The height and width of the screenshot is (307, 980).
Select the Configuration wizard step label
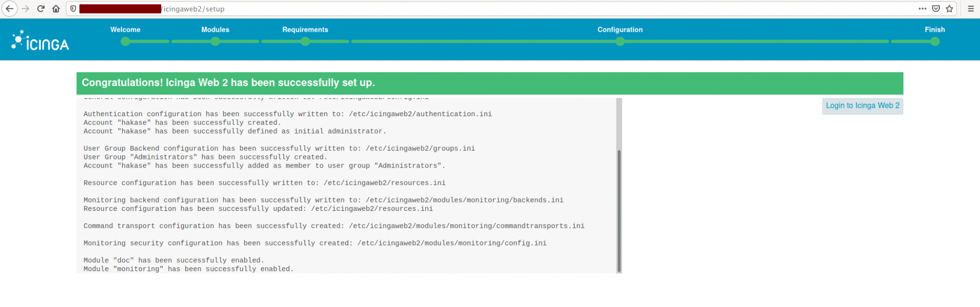click(x=620, y=29)
